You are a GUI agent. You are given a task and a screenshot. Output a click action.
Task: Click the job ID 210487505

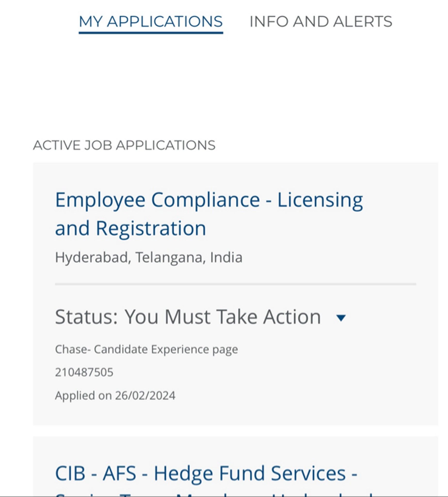pos(84,372)
